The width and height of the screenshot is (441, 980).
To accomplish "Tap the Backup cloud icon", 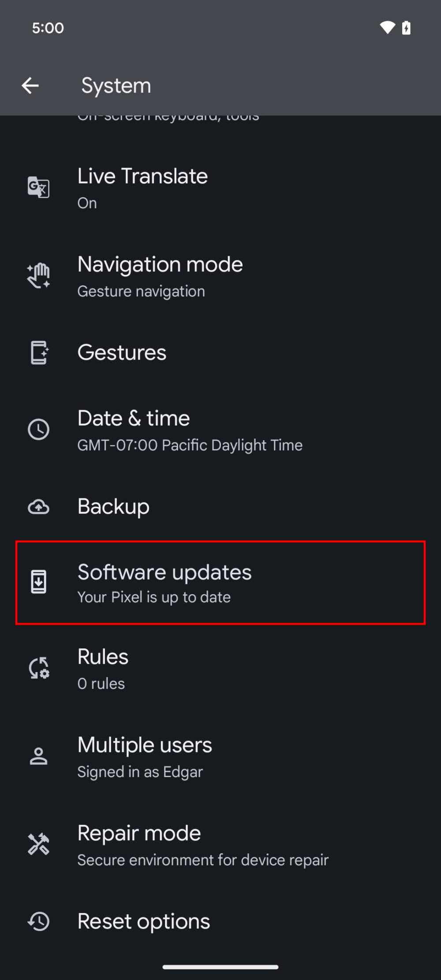I will coord(39,507).
